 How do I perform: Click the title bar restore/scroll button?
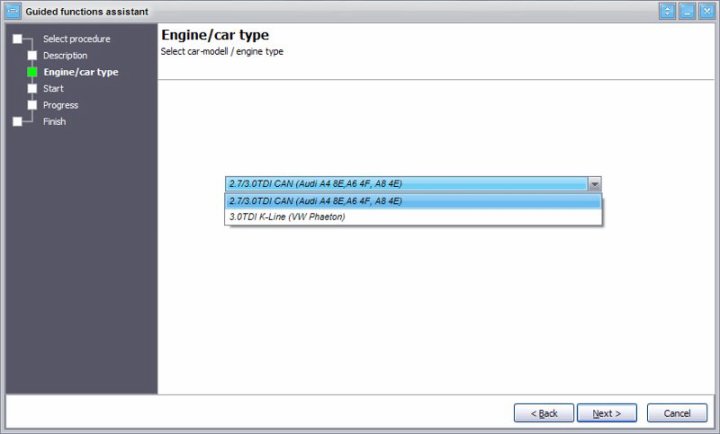(x=667, y=11)
